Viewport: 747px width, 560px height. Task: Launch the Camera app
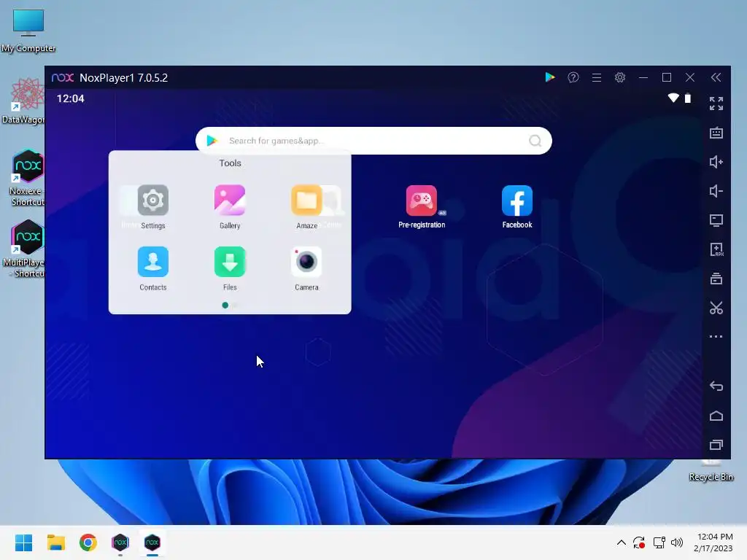[x=306, y=262]
